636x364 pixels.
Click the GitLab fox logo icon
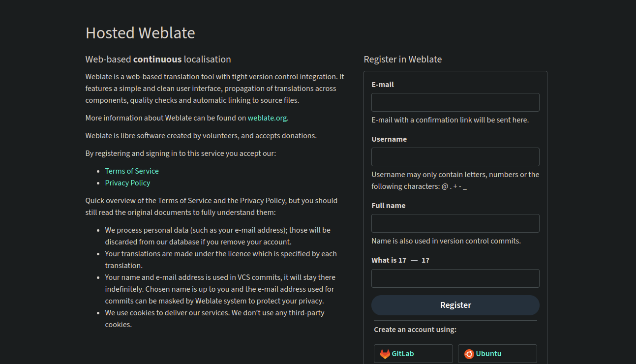385,354
